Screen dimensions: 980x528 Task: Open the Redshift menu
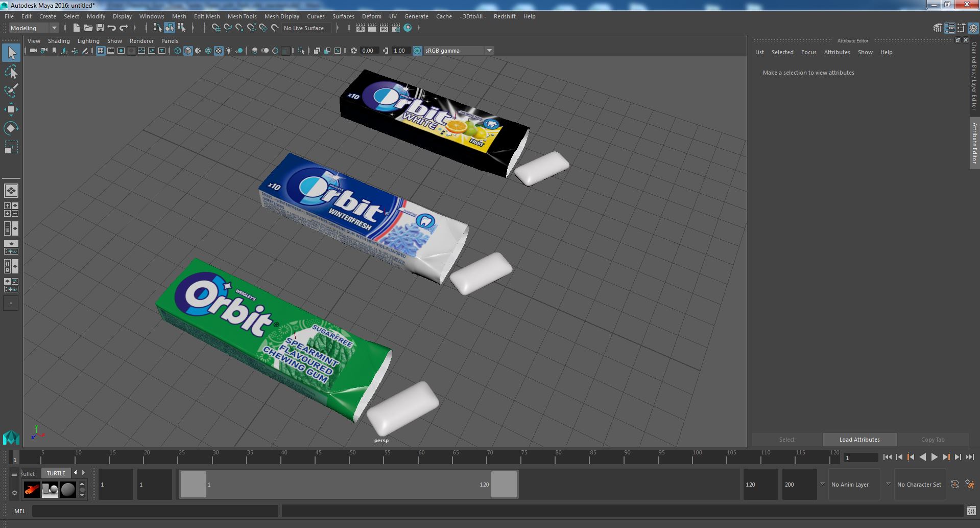[x=505, y=16]
